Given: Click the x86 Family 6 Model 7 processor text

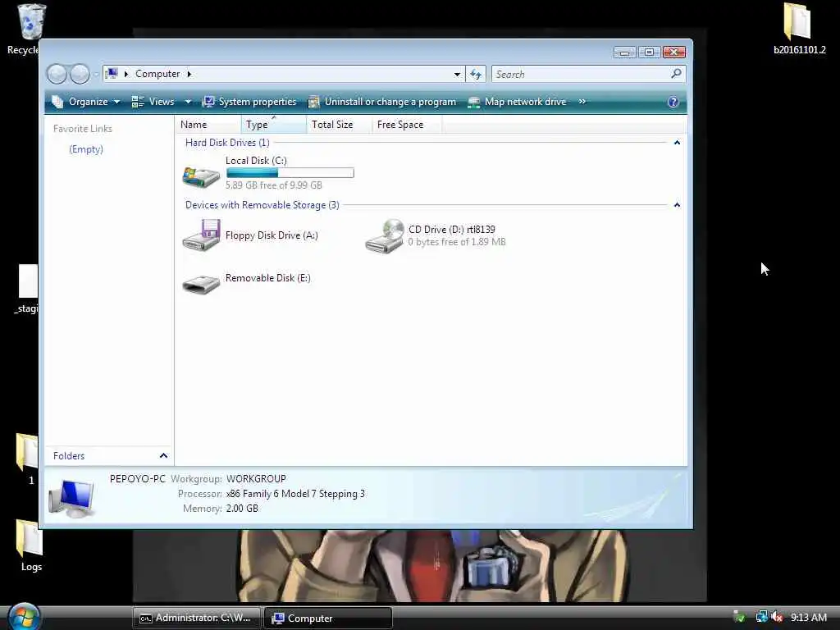Looking at the screenshot, I should (x=295, y=494).
